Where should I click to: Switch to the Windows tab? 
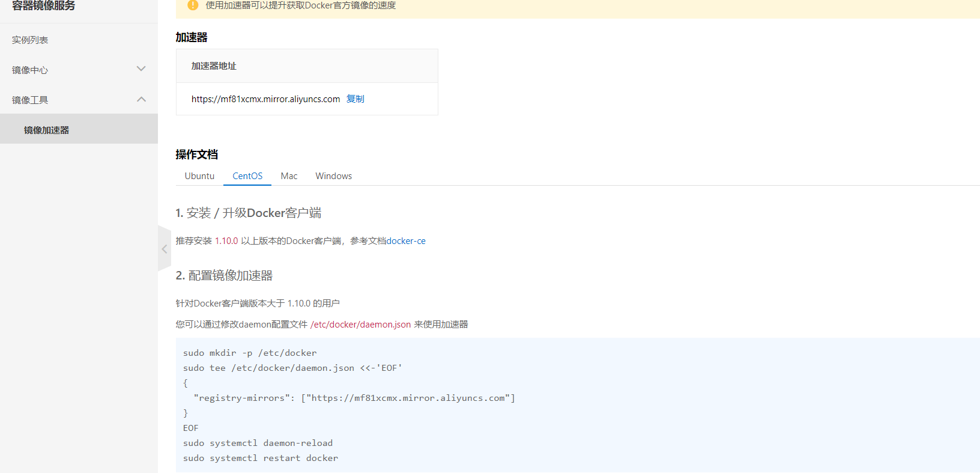pyautogui.click(x=334, y=176)
